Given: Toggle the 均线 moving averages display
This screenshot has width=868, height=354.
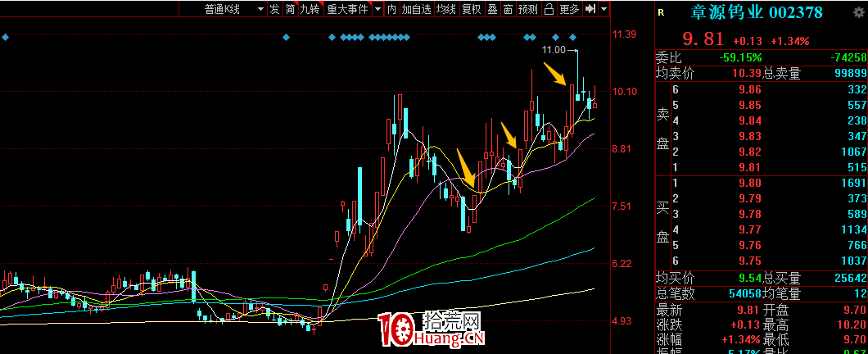Looking at the screenshot, I should tap(446, 9).
